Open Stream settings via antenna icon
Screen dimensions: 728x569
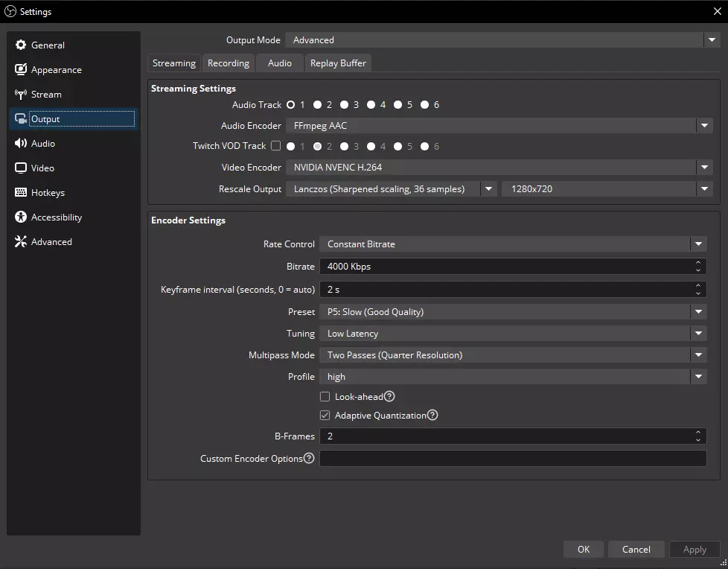click(x=21, y=95)
